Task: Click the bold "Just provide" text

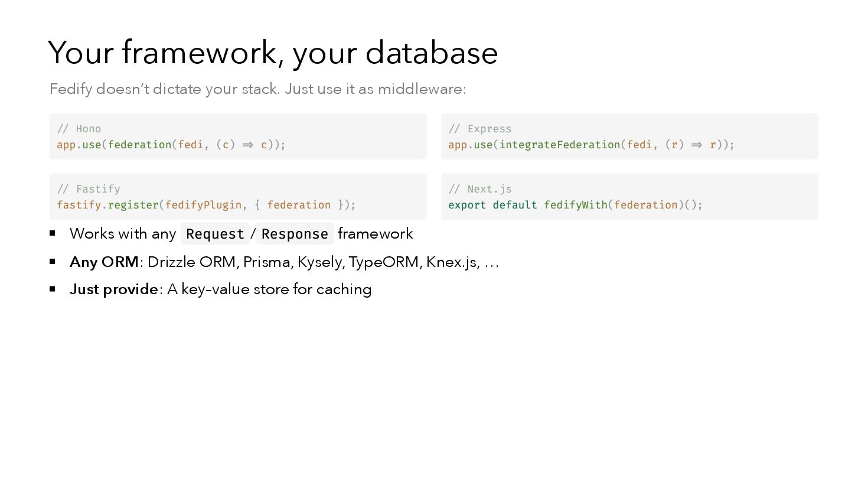Action: 114,289
